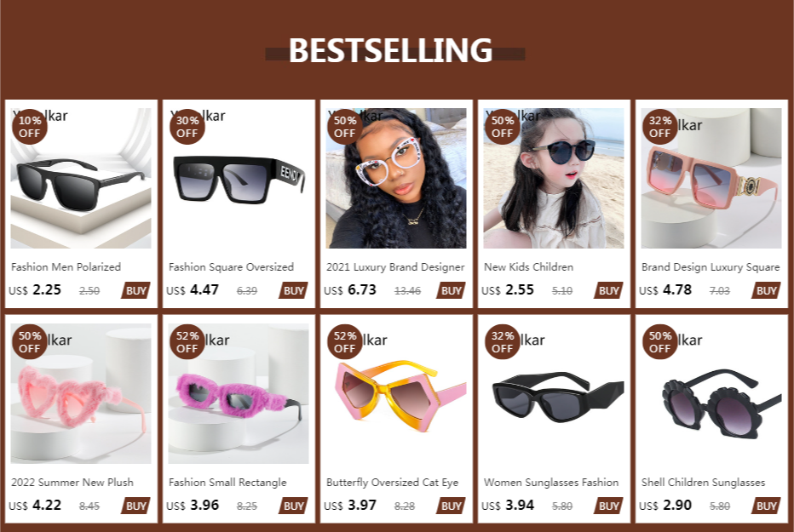Screen dimensions: 794x532
Task: Click BUY for Fashion Square Oversized sunglasses
Action: 293,290
